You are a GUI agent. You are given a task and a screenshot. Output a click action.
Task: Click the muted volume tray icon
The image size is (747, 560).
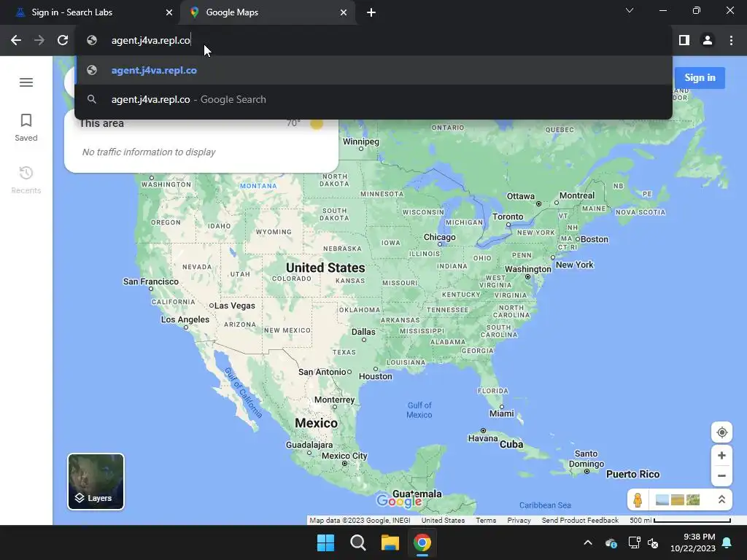point(653,542)
